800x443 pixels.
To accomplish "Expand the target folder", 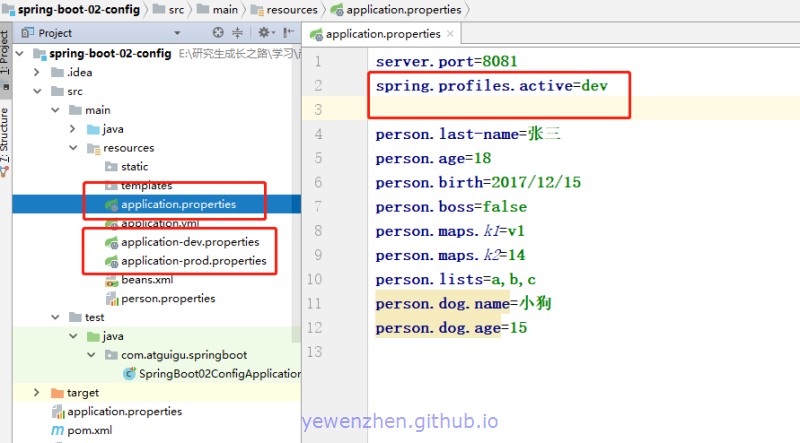I will [39, 393].
